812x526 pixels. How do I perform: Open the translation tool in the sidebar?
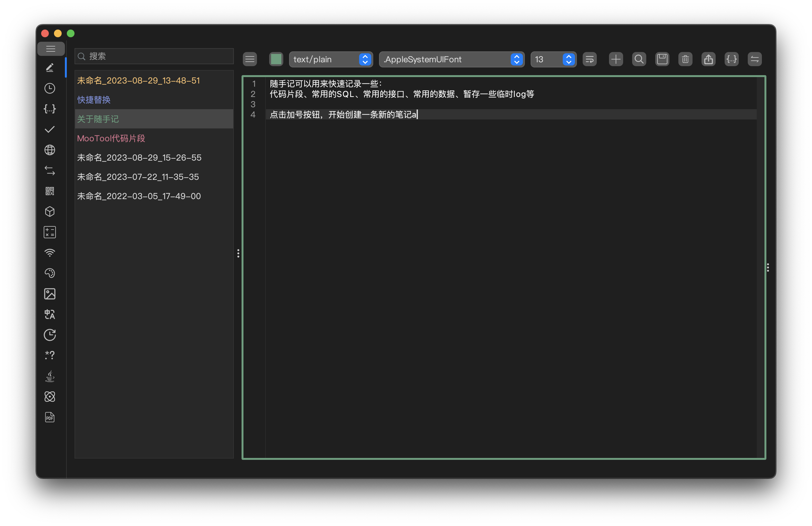(x=50, y=314)
